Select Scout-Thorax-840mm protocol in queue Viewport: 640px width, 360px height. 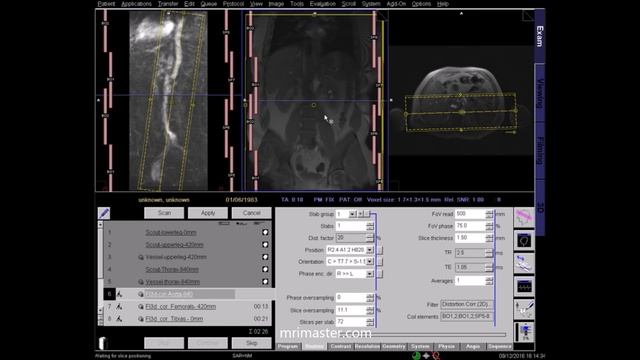tap(172, 269)
